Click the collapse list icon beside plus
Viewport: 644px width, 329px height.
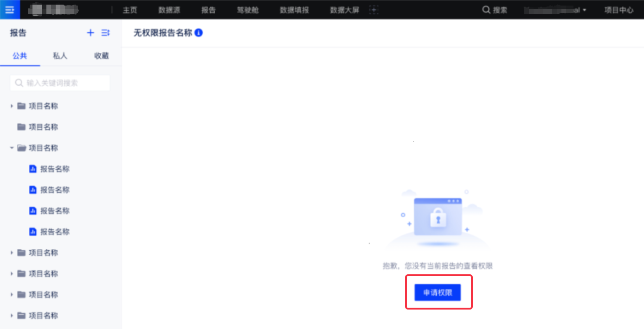106,32
